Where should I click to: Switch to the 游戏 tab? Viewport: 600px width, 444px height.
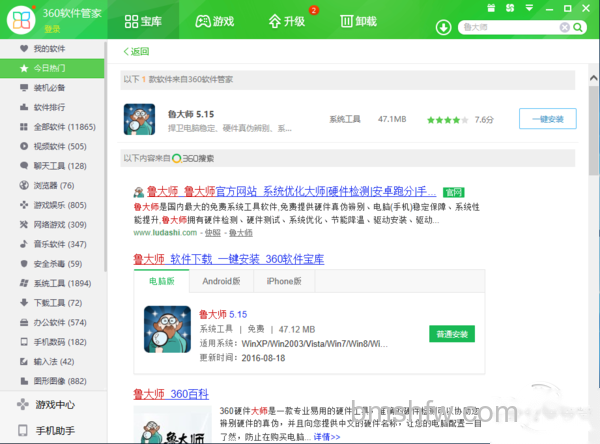coord(215,21)
